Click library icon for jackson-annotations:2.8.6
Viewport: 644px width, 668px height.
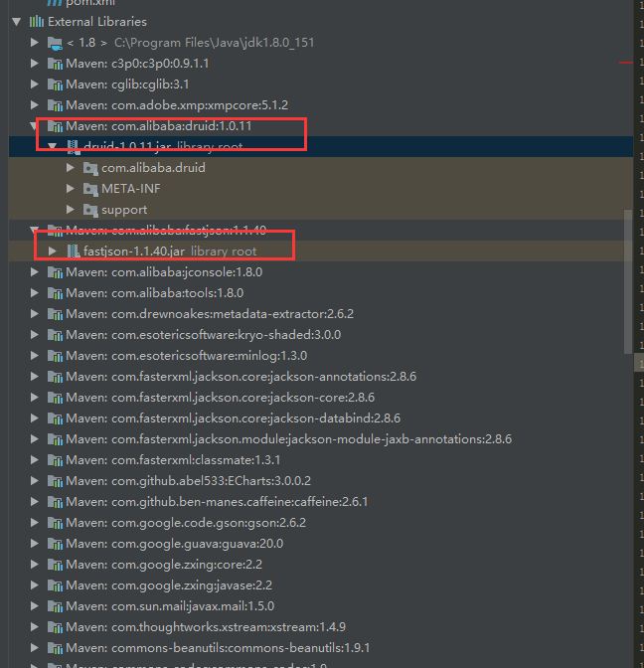[x=55, y=377]
